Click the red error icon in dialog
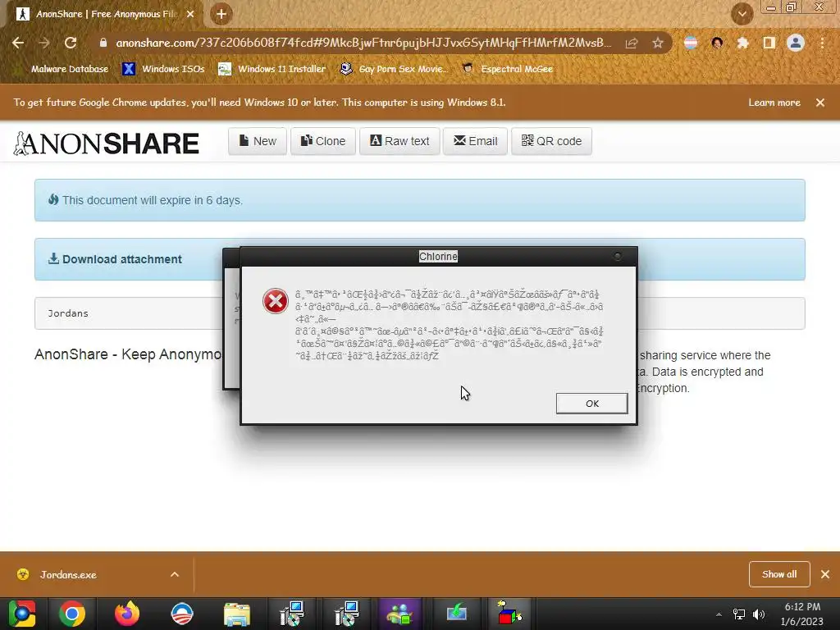This screenshot has height=630, width=840. tap(276, 301)
